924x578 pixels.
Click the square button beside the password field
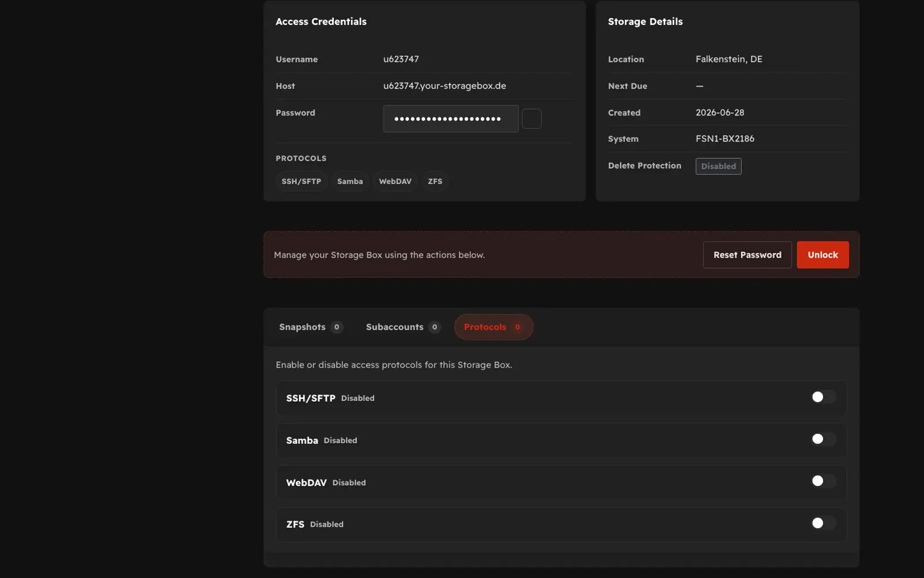coord(531,118)
